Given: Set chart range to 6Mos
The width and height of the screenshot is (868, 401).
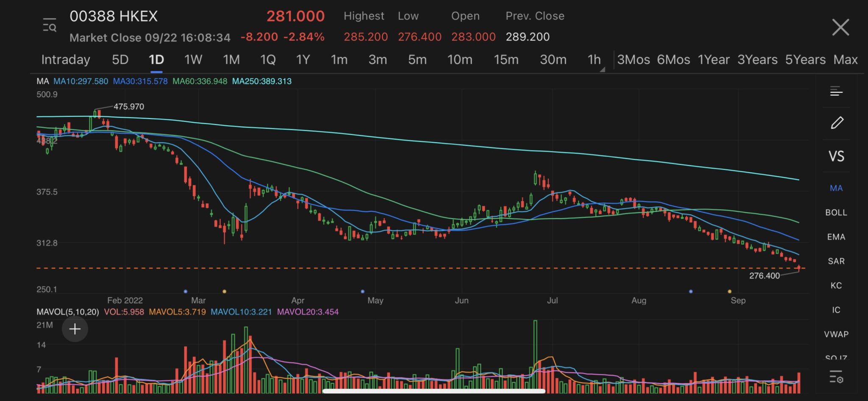Looking at the screenshot, I should [673, 60].
